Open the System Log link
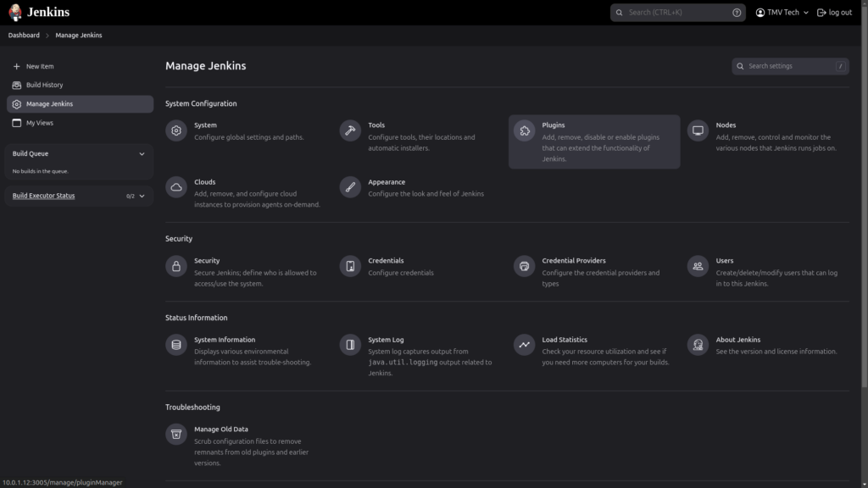 pyautogui.click(x=419, y=357)
